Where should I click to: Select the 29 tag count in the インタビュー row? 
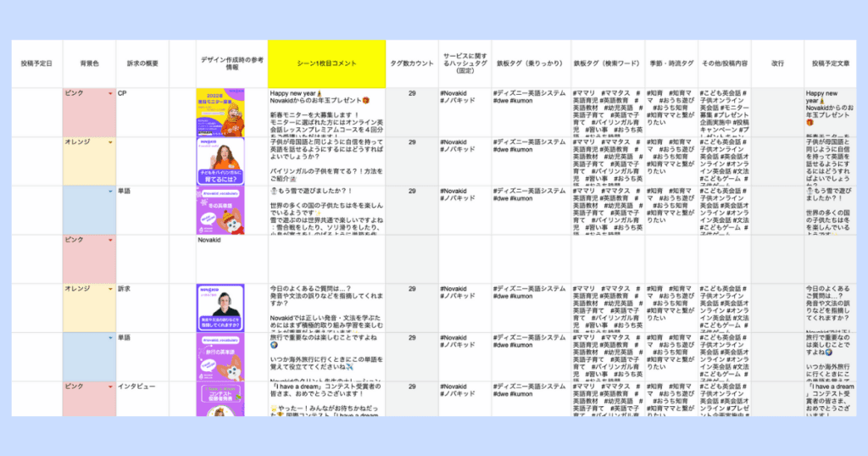412,399
